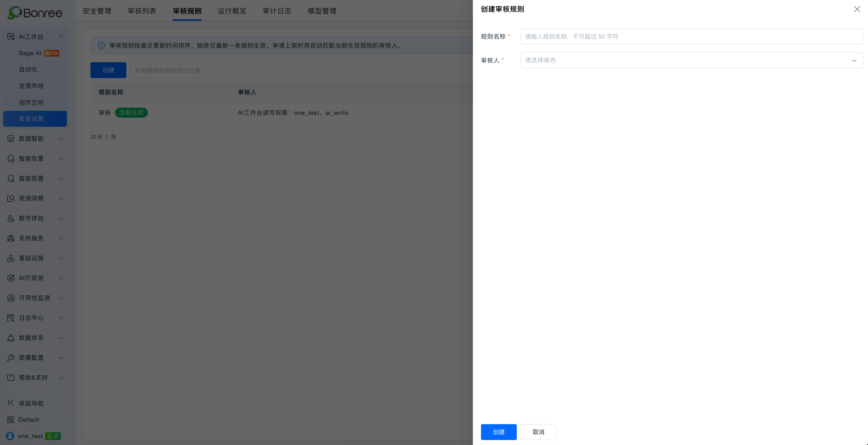Click the first 智能告警 headset icon

(x=11, y=158)
